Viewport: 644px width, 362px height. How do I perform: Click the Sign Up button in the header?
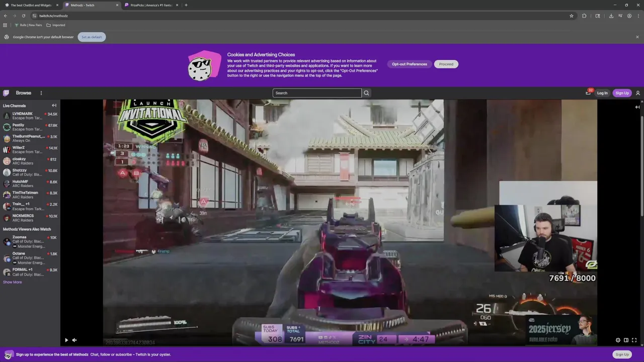(x=622, y=93)
